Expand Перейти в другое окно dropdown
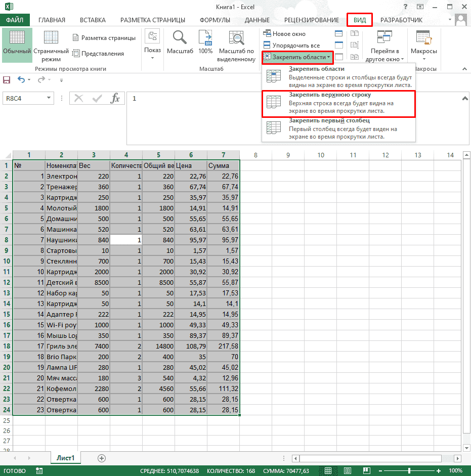471x476 pixels. [384, 46]
